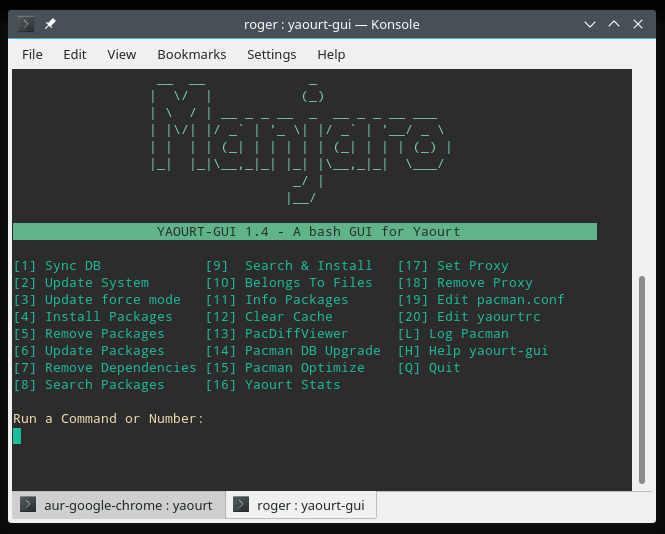
Task: Open the Bookmarks menu
Action: [x=192, y=54]
